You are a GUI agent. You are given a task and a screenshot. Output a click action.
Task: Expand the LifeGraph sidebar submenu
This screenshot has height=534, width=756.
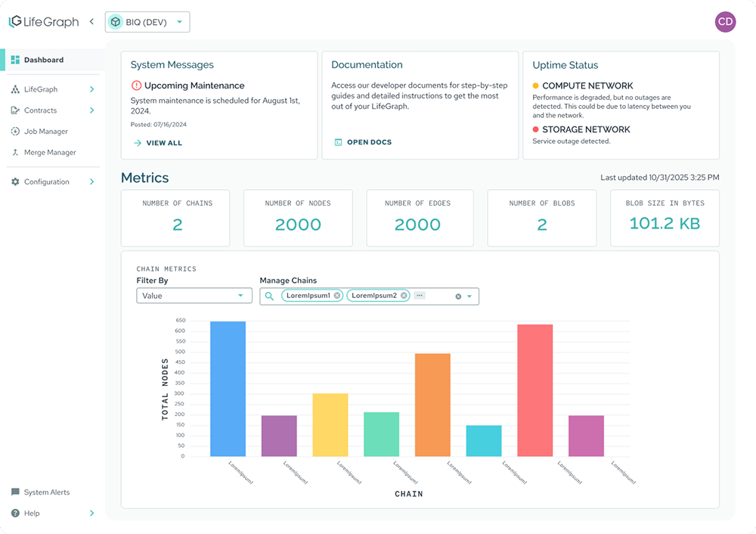point(91,89)
